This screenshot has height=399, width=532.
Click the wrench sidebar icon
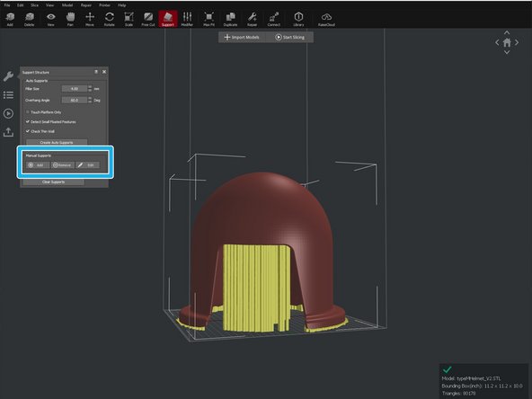8,76
